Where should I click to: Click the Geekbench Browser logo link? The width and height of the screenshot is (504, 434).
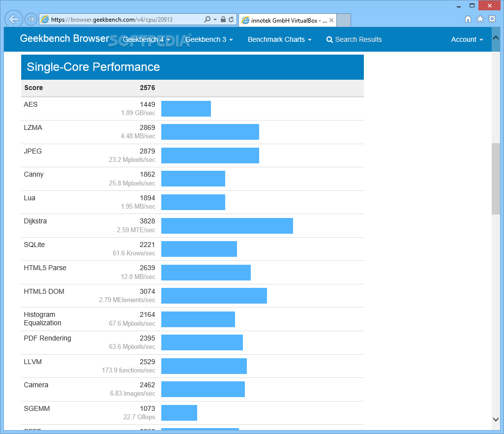point(64,38)
